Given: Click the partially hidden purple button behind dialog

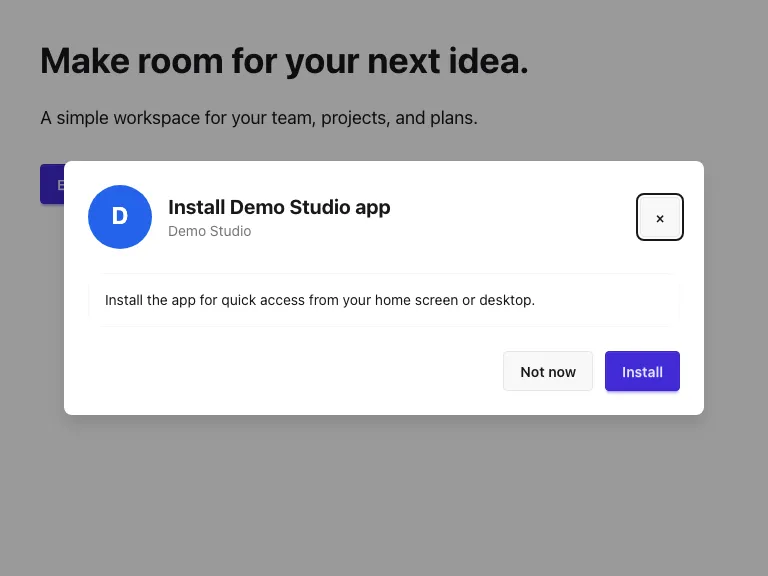Looking at the screenshot, I should [52, 184].
